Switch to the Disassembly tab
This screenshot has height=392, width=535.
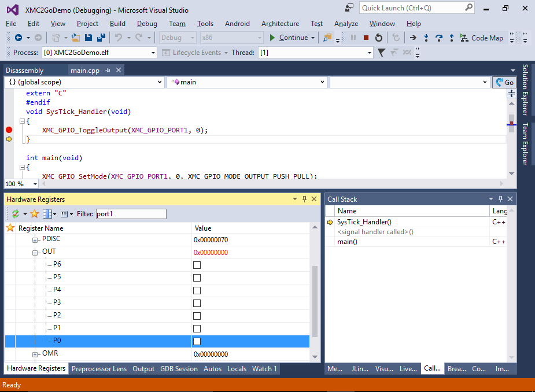click(x=24, y=71)
